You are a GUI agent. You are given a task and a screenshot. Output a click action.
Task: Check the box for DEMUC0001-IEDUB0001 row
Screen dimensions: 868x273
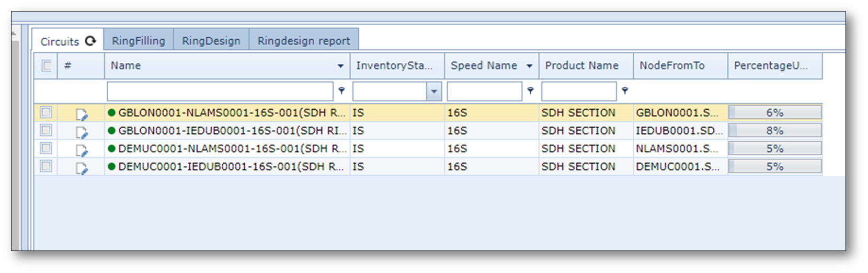(x=46, y=166)
